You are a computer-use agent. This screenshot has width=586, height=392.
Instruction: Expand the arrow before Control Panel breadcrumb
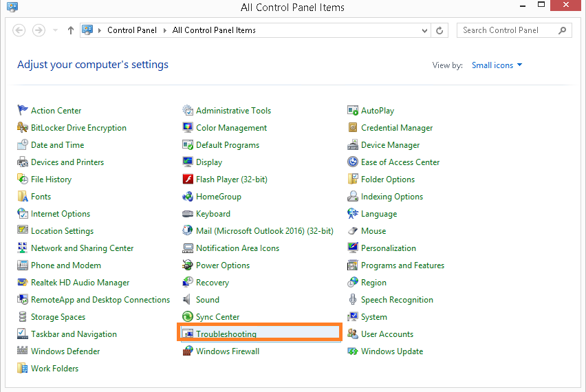100,30
